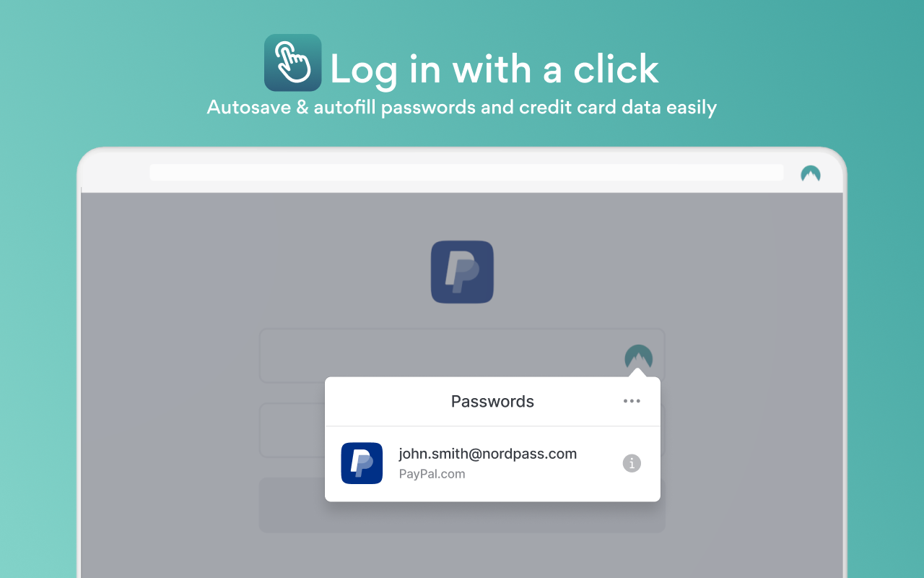Select the john.smith@nordpass.com login entry
The image size is (924, 578).
click(492, 464)
